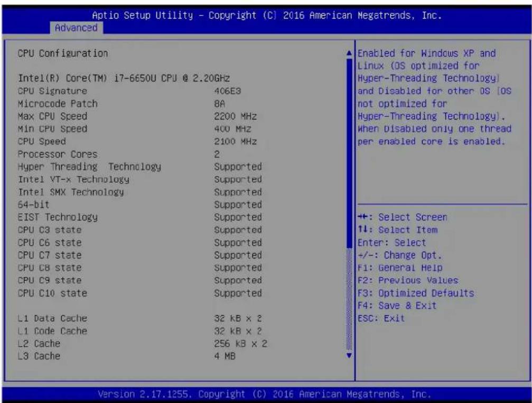This screenshot has height=403, width=532.
Task: Click the vertical scrollbar thumb
Action: coord(349,153)
